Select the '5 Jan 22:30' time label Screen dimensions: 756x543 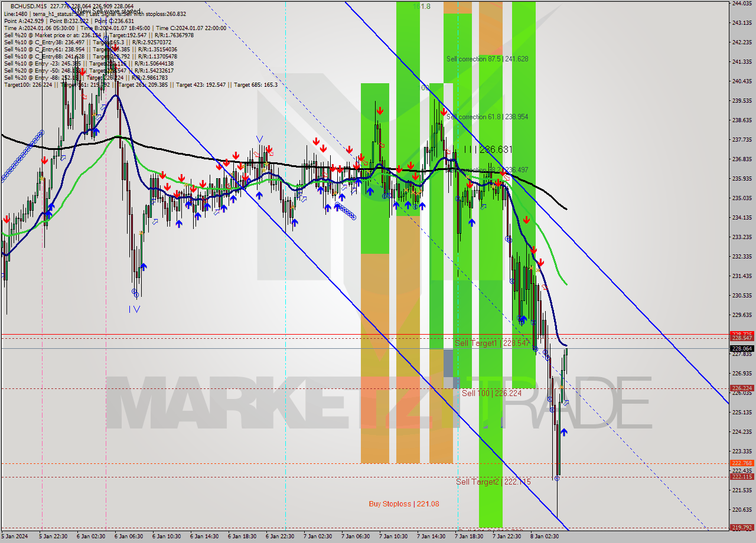point(53,537)
